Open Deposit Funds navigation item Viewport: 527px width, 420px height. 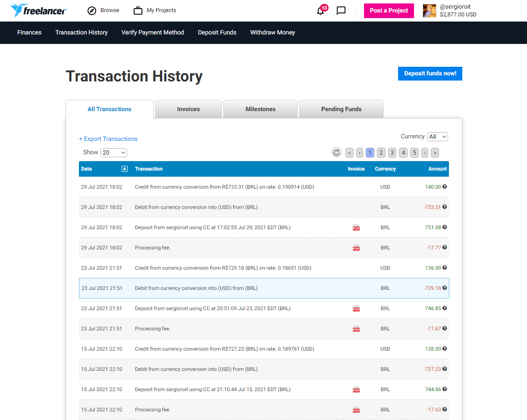217,32
